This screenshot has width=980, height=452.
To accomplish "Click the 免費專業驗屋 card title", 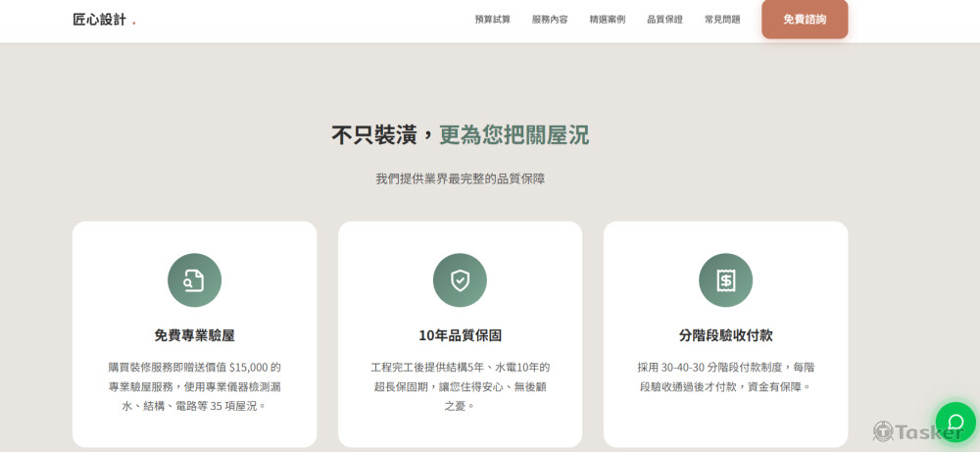I will point(194,335).
